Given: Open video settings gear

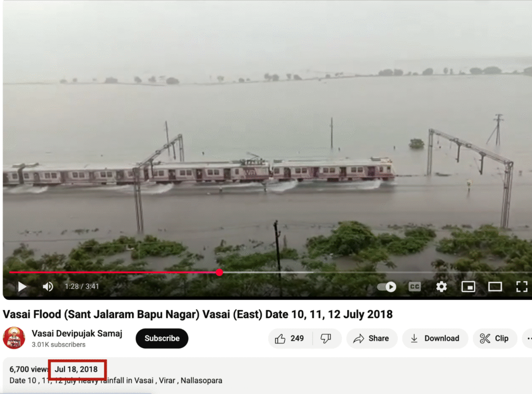Looking at the screenshot, I should (442, 287).
